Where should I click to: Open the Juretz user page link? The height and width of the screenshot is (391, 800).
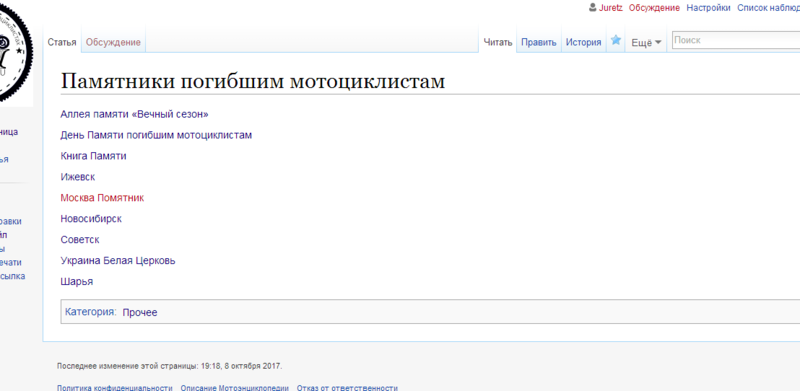click(x=611, y=8)
